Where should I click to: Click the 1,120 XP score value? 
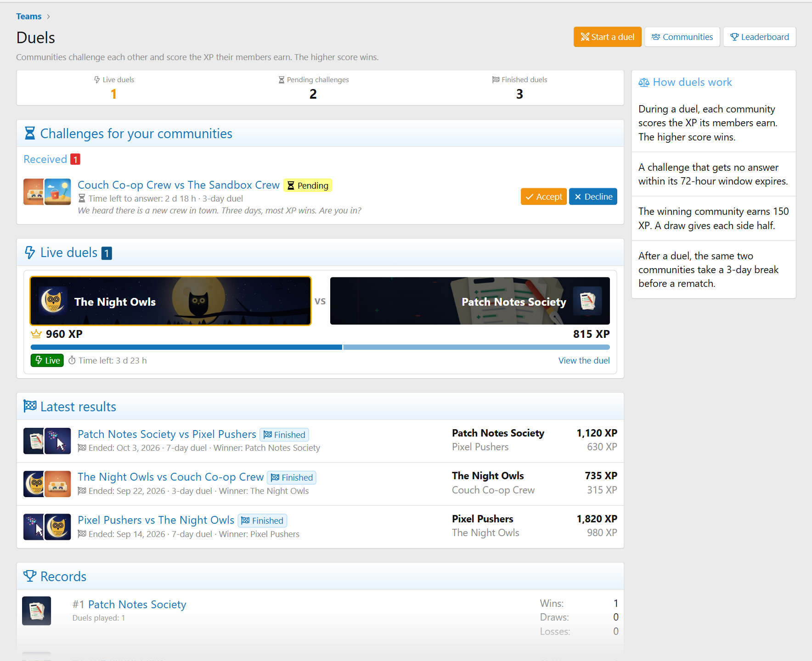tap(597, 433)
